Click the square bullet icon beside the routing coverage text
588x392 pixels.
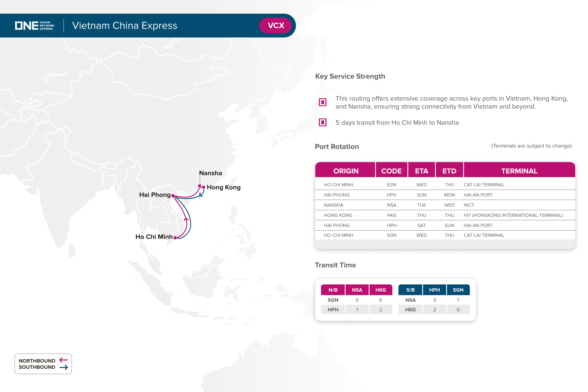pyautogui.click(x=322, y=102)
